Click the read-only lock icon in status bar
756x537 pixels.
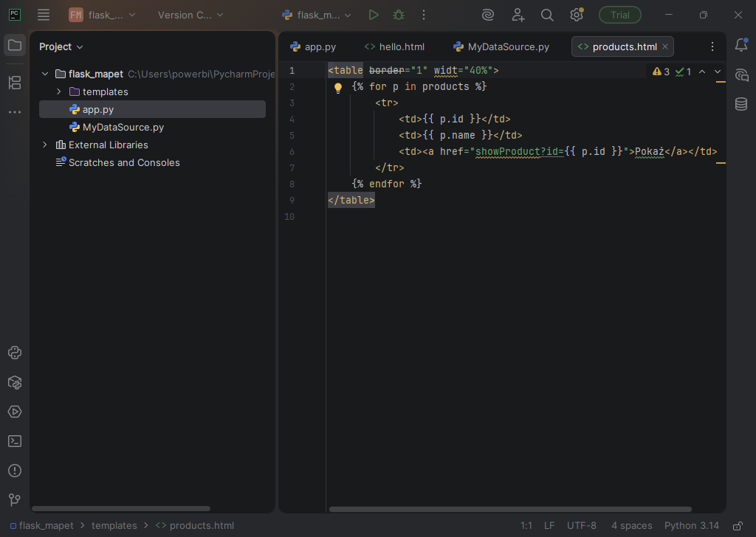pyautogui.click(x=738, y=525)
